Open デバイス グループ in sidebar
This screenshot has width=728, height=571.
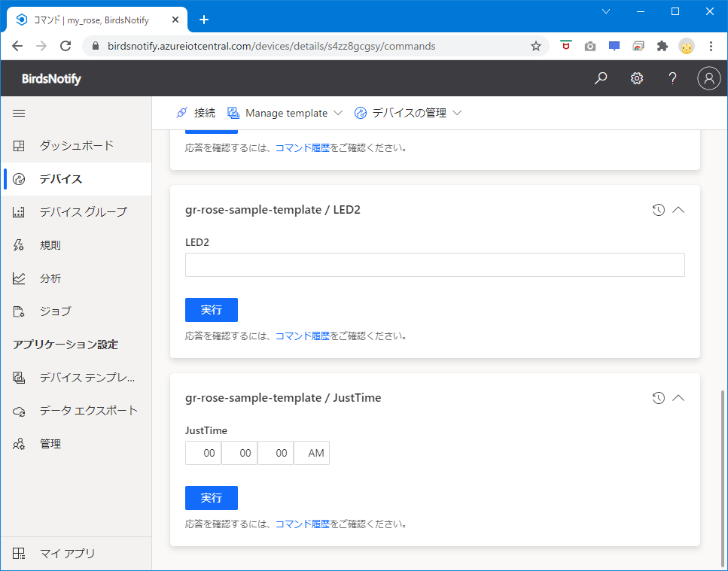[x=83, y=211]
